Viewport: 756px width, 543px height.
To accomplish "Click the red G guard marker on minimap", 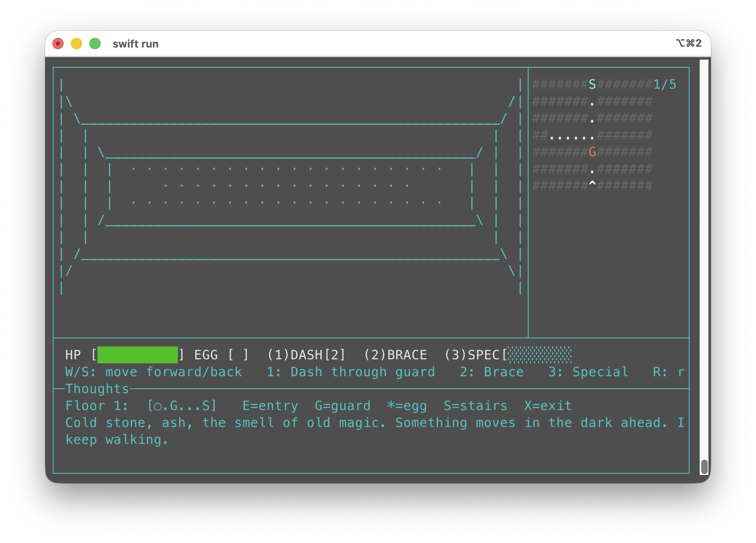I will [592, 152].
